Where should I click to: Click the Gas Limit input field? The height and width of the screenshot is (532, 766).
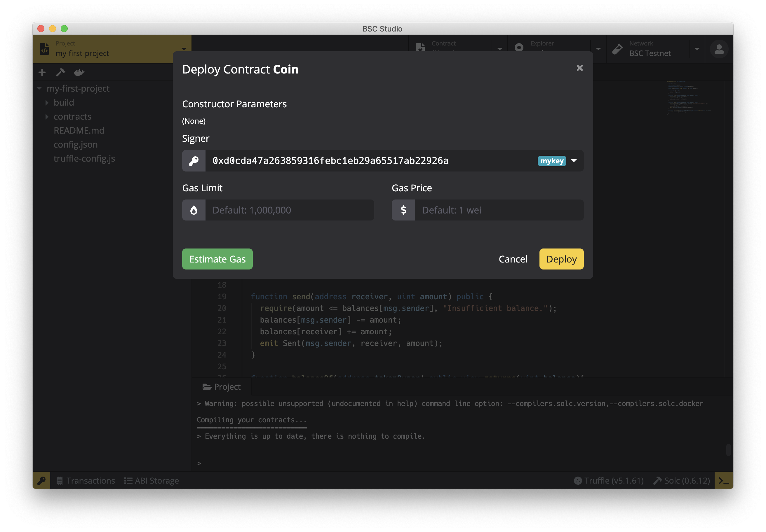[289, 210]
